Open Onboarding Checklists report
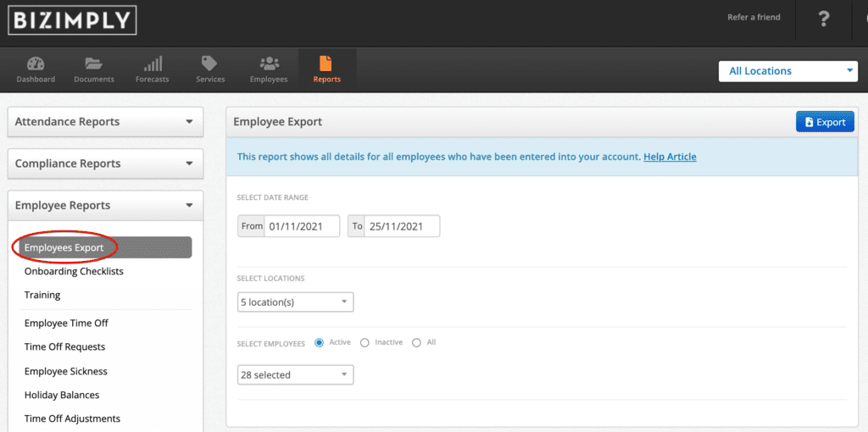This screenshot has height=432, width=868. [x=74, y=272]
